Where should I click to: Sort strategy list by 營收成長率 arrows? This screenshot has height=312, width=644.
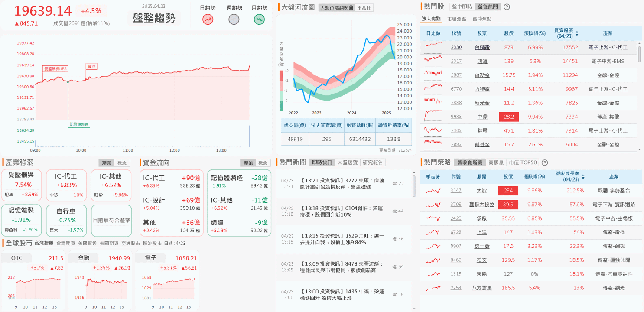(x=584, y=177)
